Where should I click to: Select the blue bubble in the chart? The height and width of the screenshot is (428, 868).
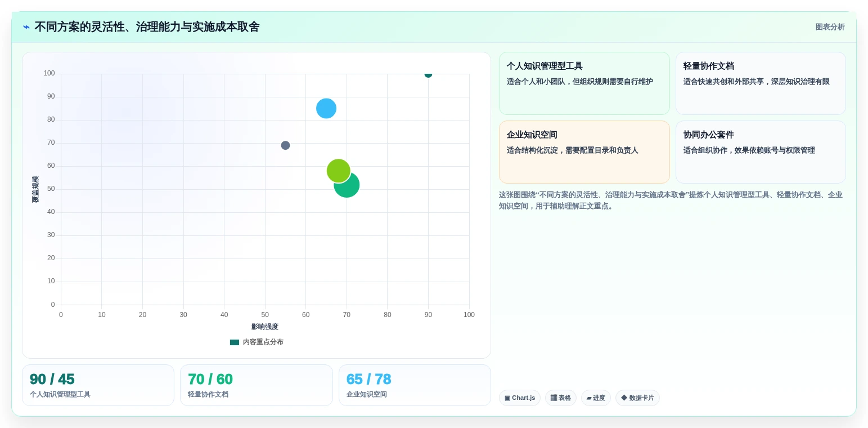pyautogui.click(x=326, y=108)
